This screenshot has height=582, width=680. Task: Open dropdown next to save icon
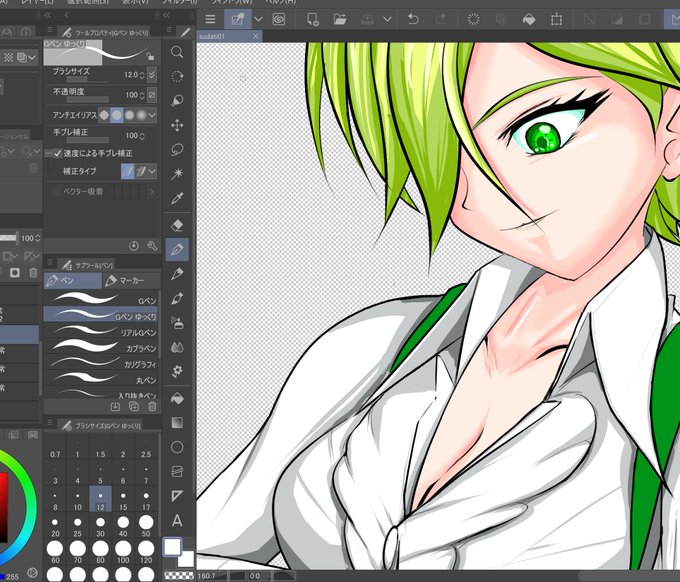click(x=387, y=19)
